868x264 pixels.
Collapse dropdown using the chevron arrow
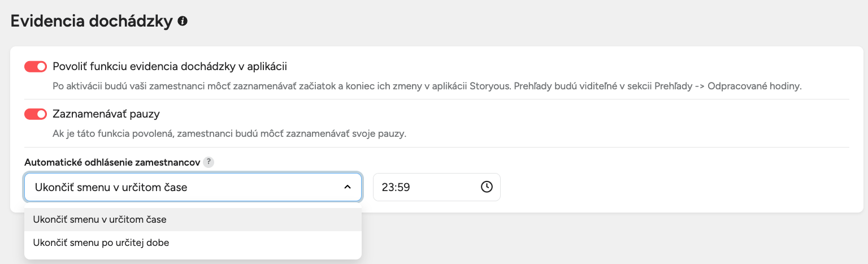(347, 187)
